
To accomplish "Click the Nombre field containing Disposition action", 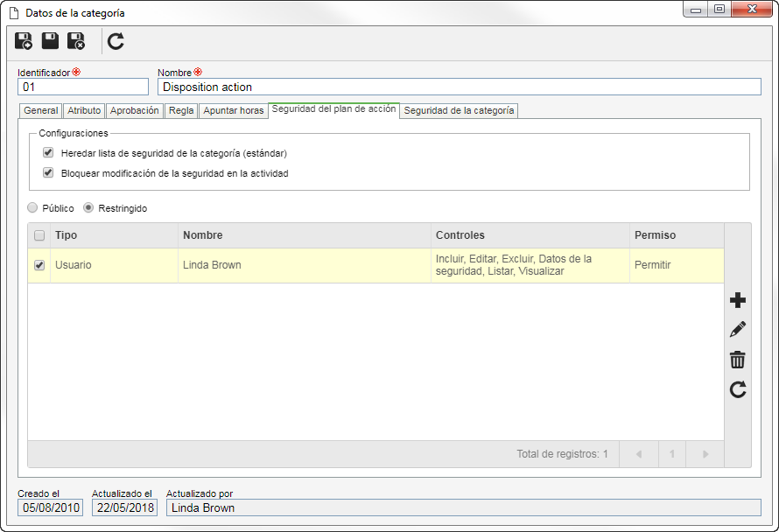I will click(x=459, y=87).
